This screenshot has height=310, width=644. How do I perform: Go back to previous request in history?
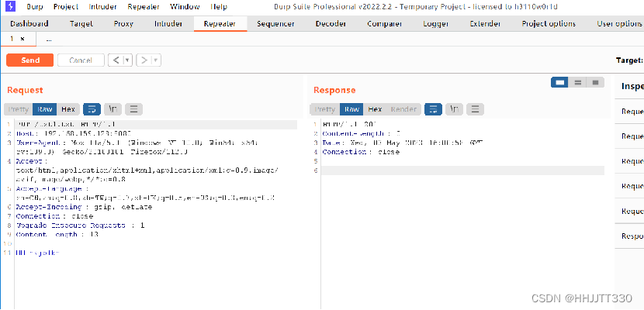coord(116,60)
